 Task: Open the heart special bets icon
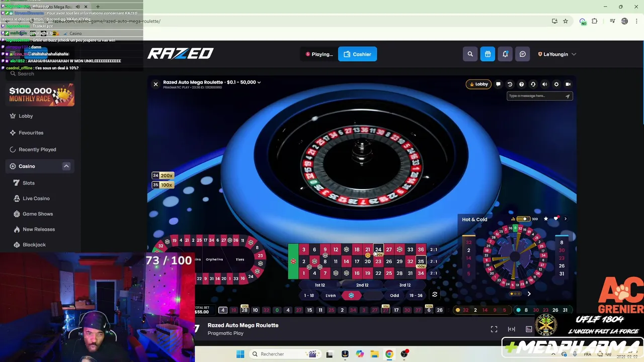click(x=556, y=219)
